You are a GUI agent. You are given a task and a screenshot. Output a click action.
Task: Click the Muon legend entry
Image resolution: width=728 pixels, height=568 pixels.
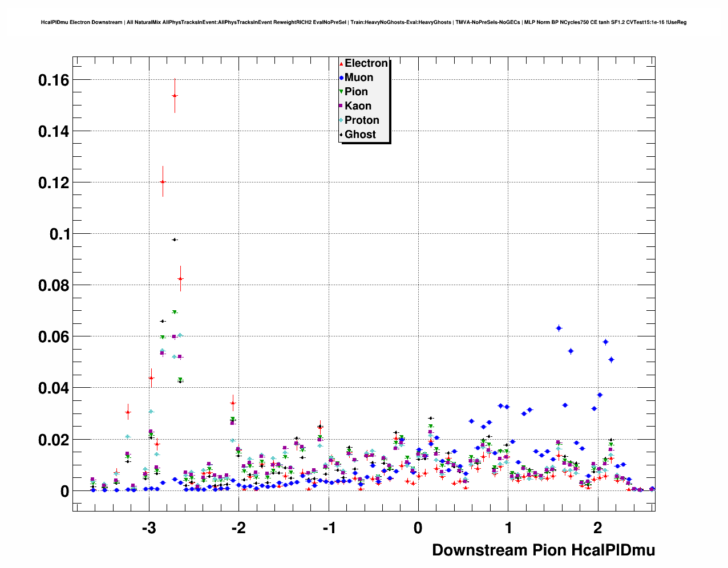point(357,78)
